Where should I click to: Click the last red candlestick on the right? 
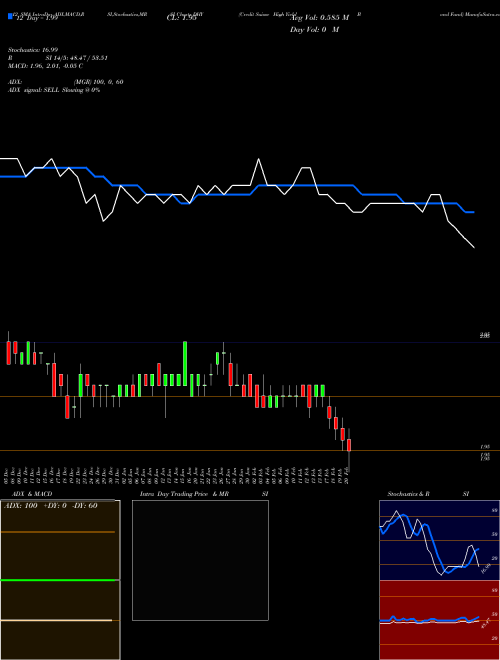point(349,445)
